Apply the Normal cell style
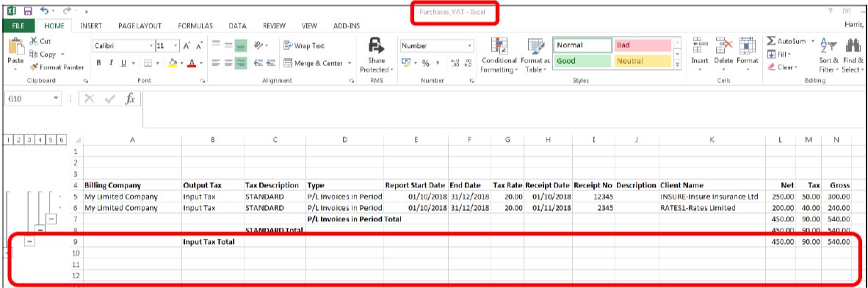Viewport: 868px width, 288px height. coord(582,46)
